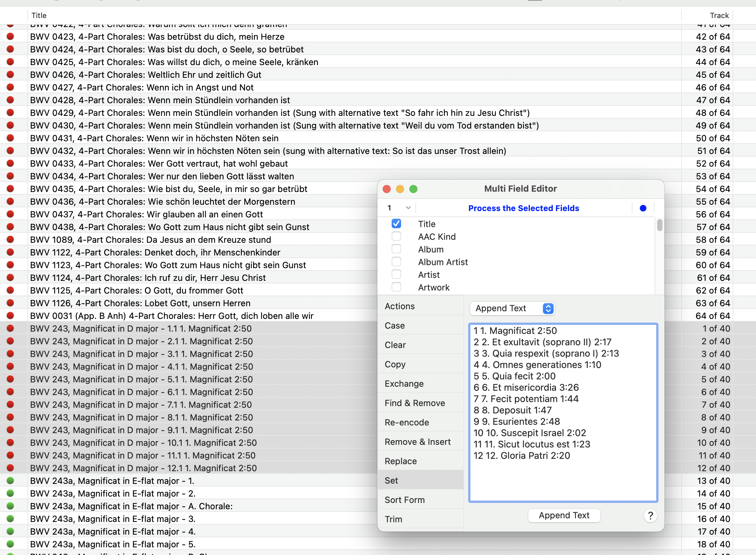This screenshot has height=555, width=756.
Task: Click Process the Selected Fields
Action: [524, 208]
